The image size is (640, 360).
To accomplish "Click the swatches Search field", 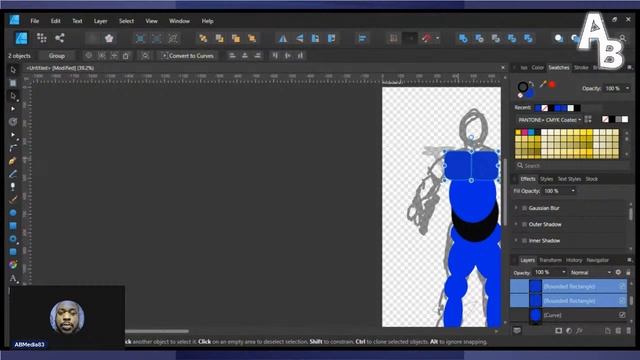I will (x=572, y=166).
